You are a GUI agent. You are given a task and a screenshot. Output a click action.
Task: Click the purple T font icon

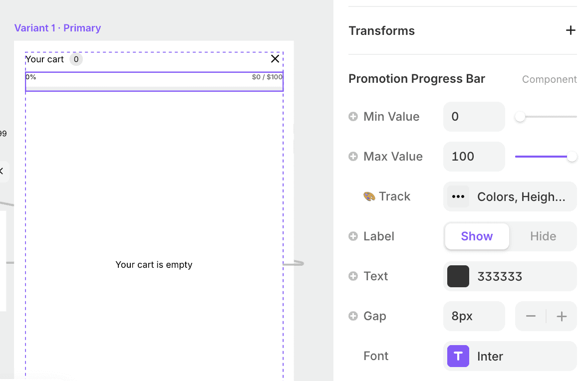pyautogui.click(x=458, y=356)
